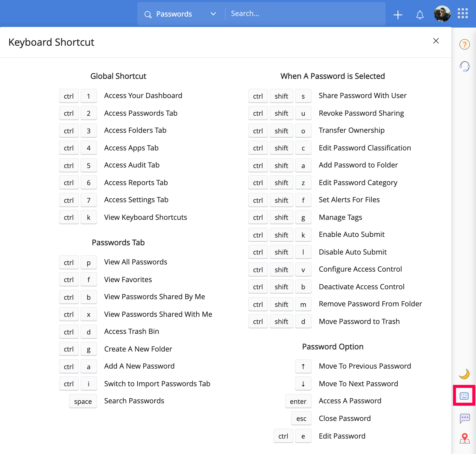Click 'Set Alerts For Files' label
This screenshot has height=454, width=476.
pos(349,200)
